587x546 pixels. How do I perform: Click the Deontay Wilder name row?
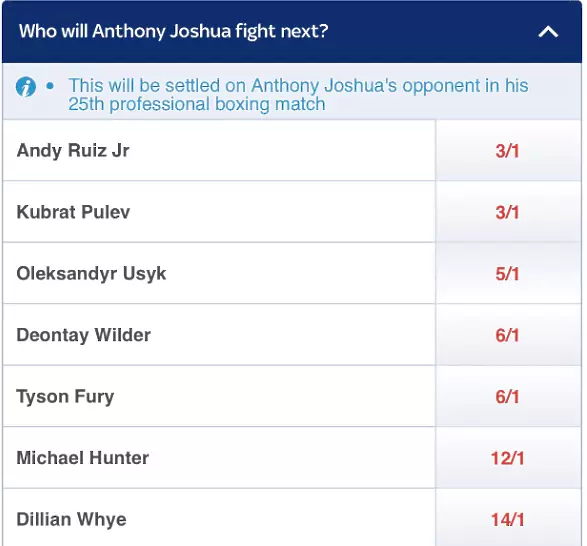click(x=219, y=335)
